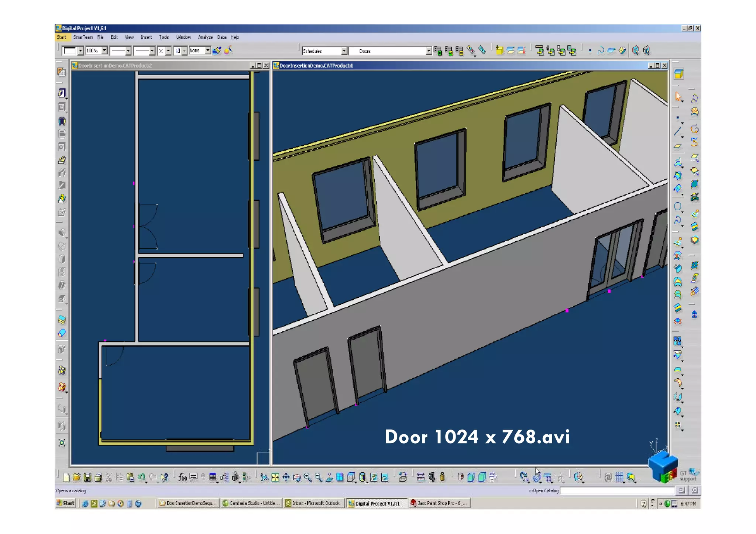Open the Formula f(x) tool
Viewport: 756px width, 534px height.
click(x=182, y=478)
